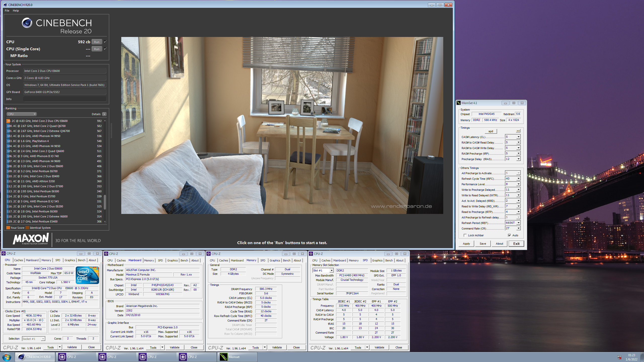Image resolution: width=644 pixels, height=362 pixels.
Task: Click Windows Start orb button
Action: pyautogui.click(x=7, y=357)
